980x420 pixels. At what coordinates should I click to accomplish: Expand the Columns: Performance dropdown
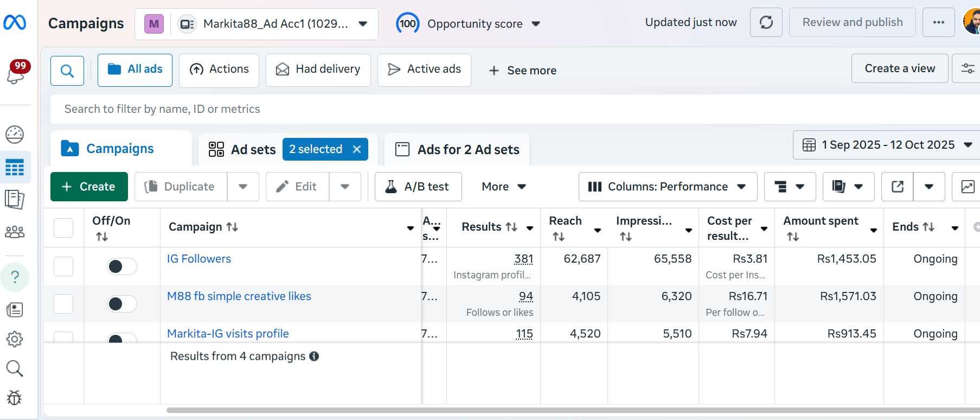click(x=668, y=187)
